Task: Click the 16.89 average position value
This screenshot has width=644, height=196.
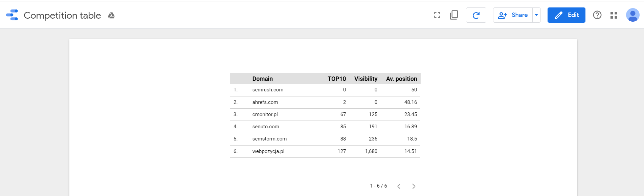Action: click(410, 127)
